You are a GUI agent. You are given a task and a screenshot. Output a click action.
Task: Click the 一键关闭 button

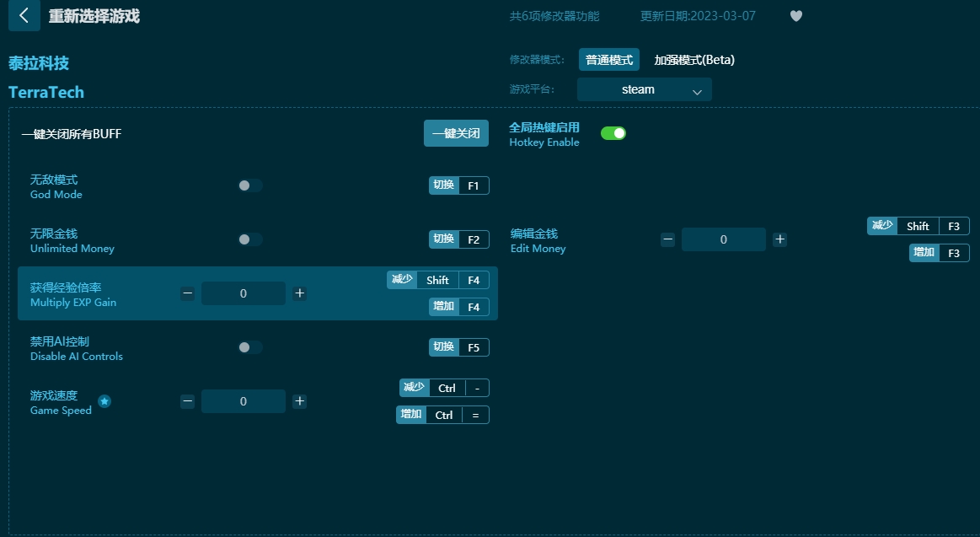coord(455,133)
